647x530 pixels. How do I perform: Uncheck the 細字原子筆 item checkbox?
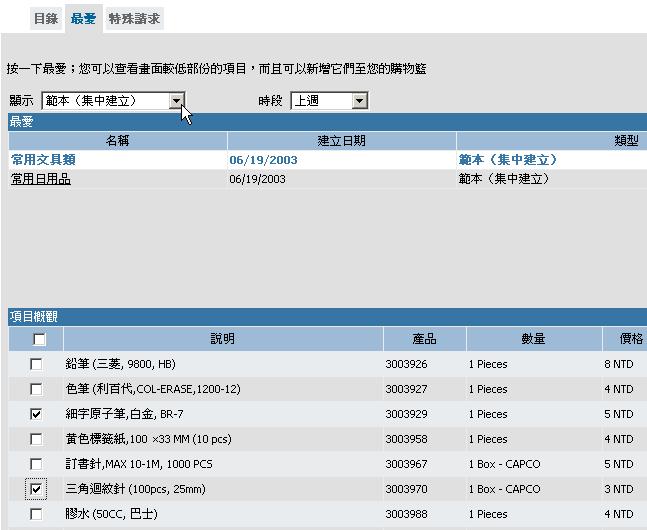[x=37, y=414]
